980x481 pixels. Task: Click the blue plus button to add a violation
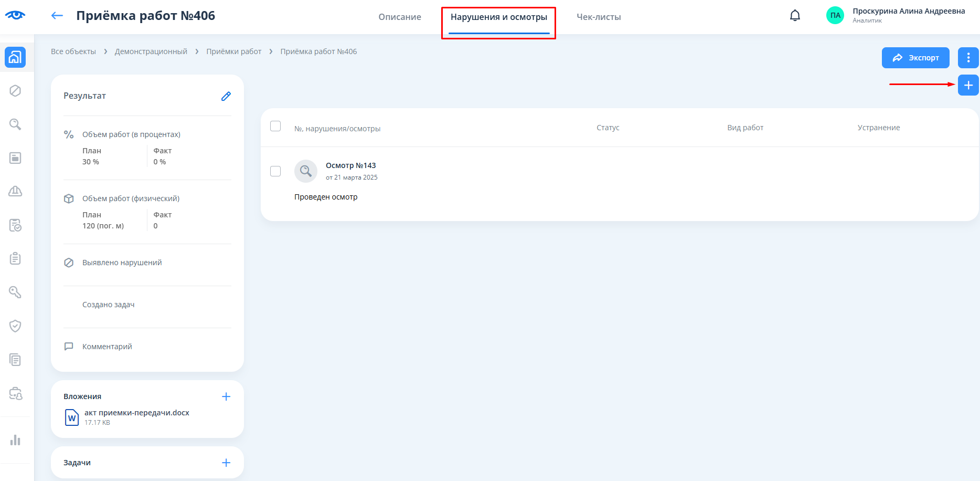pos(968,85)
